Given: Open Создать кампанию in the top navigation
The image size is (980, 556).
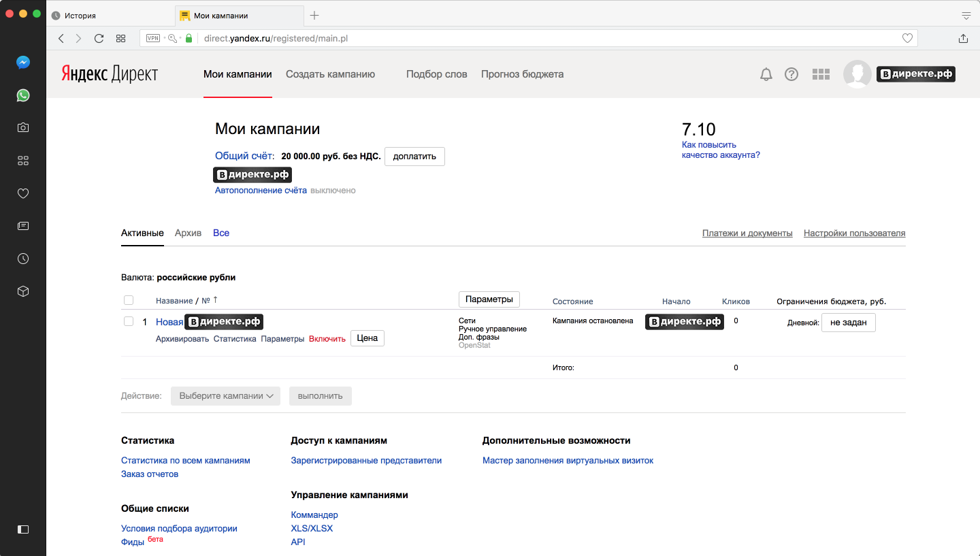Looking at the screenshot, I should click(330, 74).
